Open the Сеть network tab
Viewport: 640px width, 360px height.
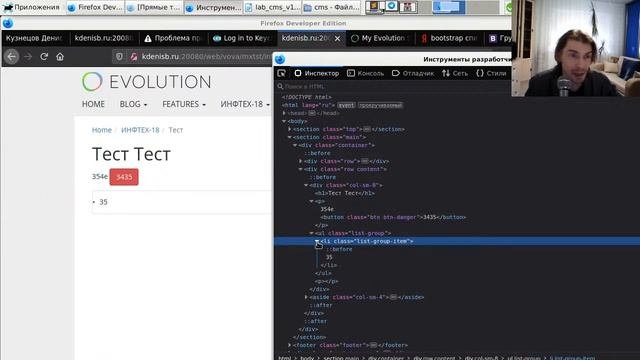[455, 73]
